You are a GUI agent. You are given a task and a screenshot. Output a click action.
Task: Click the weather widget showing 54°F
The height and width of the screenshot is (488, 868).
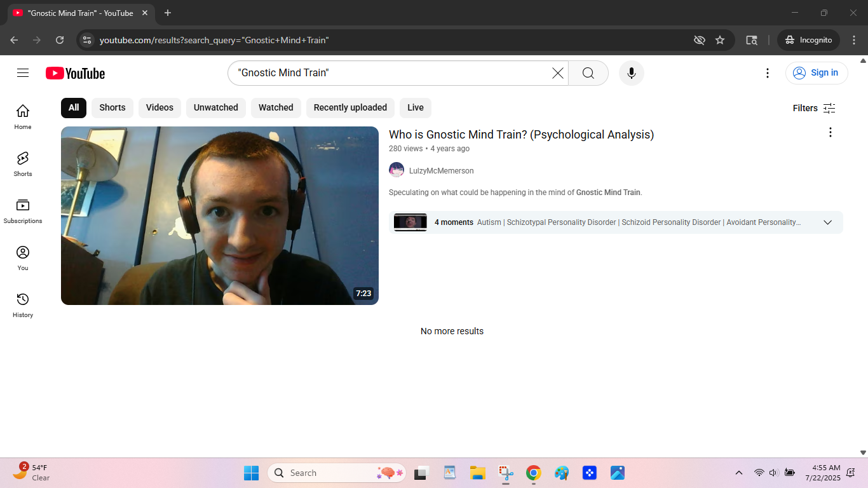tap(32, 473)
